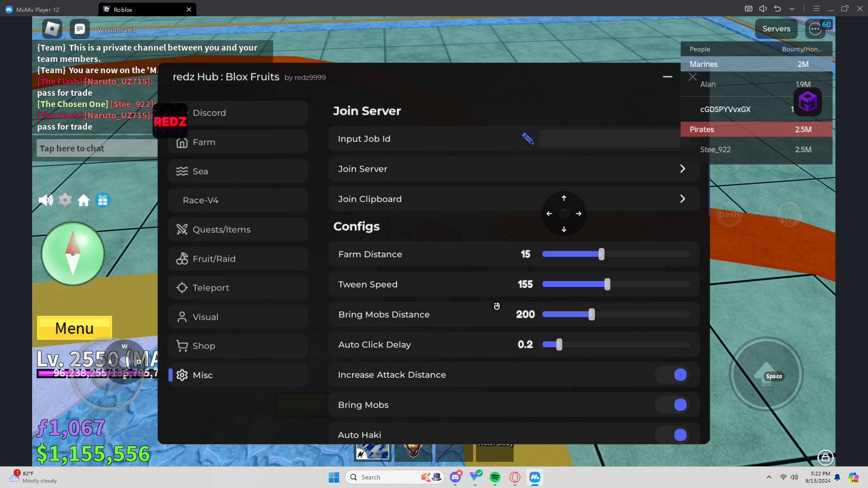The image size is (868, 488).
Task: Toggle the Auto Haki switch
Action: point(672,435)
